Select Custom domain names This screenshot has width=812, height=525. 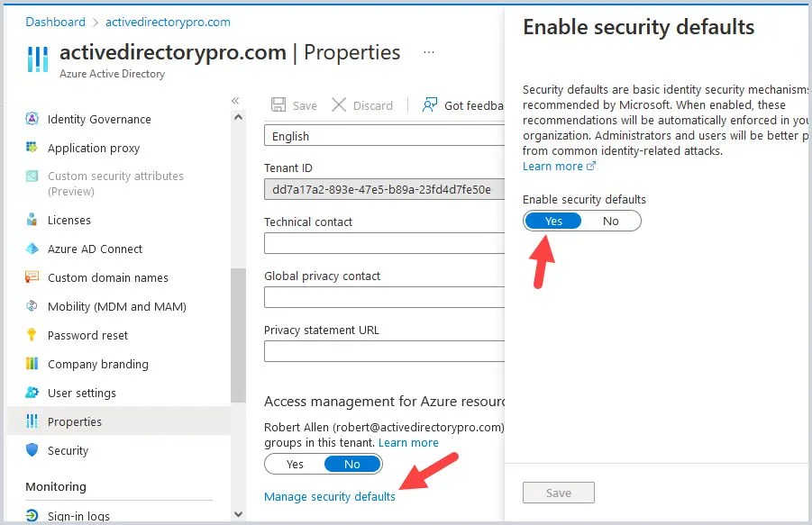click(107, 277)
